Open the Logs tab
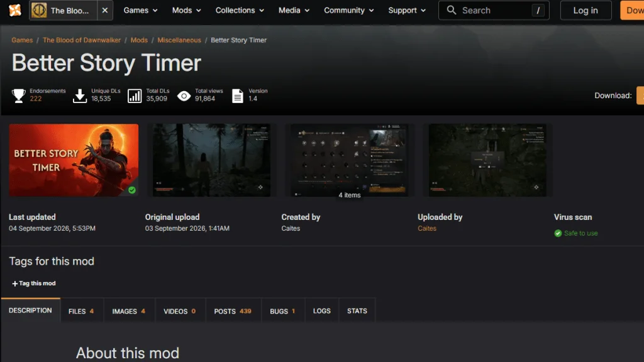Image resolution: width=644 pixels, height=362 pixels. [x=321, y=311]
